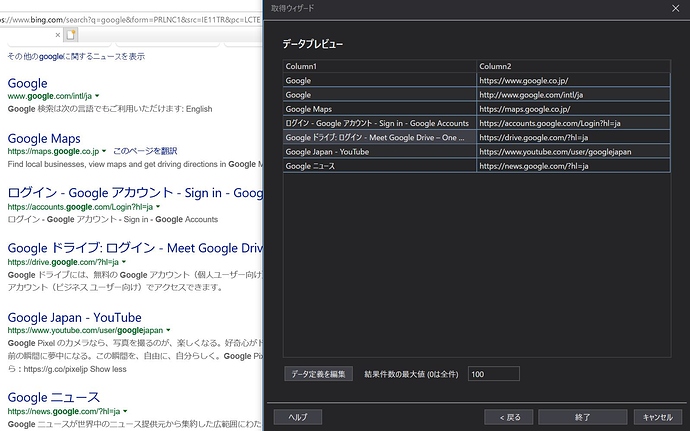Select cell https://www.google.co.jp/

tap(573, 81)
